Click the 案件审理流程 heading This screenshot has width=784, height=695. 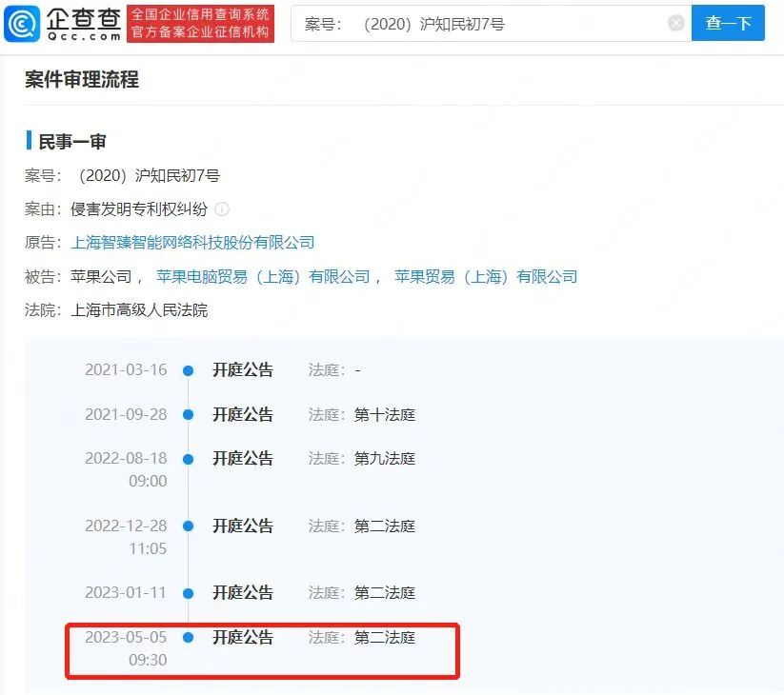(81, 80)
